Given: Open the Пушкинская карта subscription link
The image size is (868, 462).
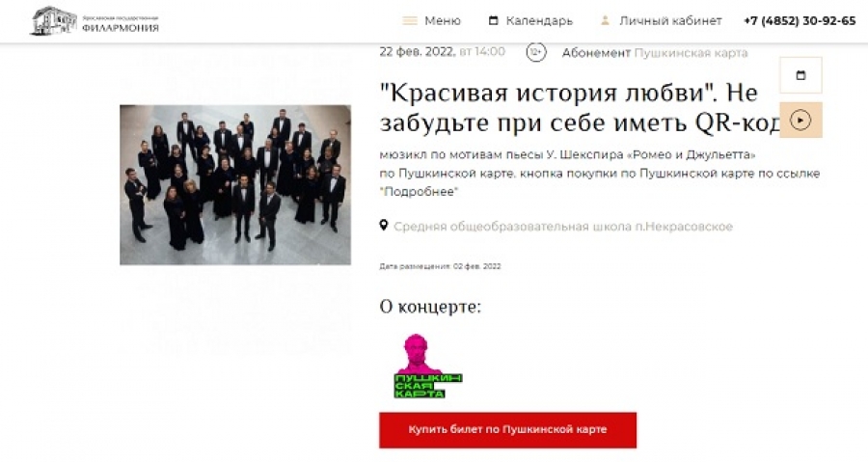Looking at the screenshot, I should click(x=691, y=52).
